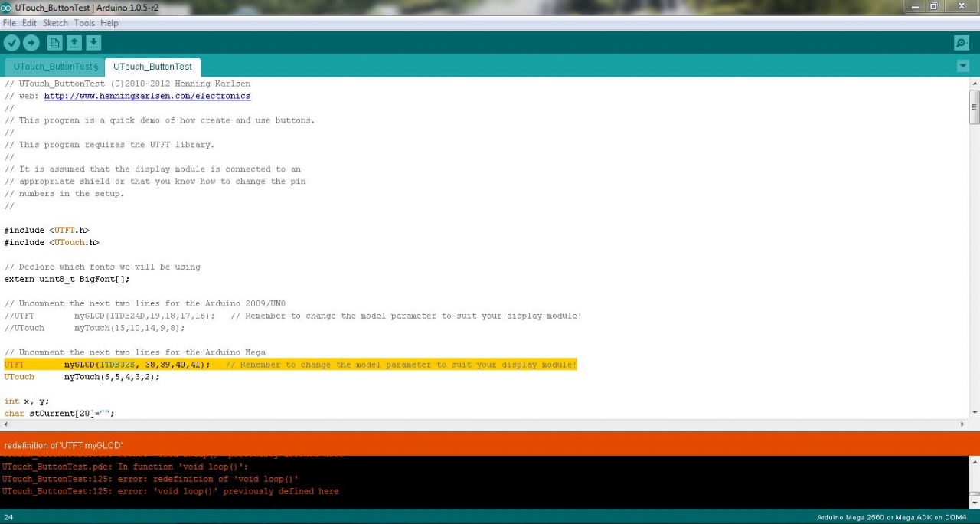Viewport: 980px width, 524px height.
Task: Create a new sketch with New icon
Action: pos(54,43)
